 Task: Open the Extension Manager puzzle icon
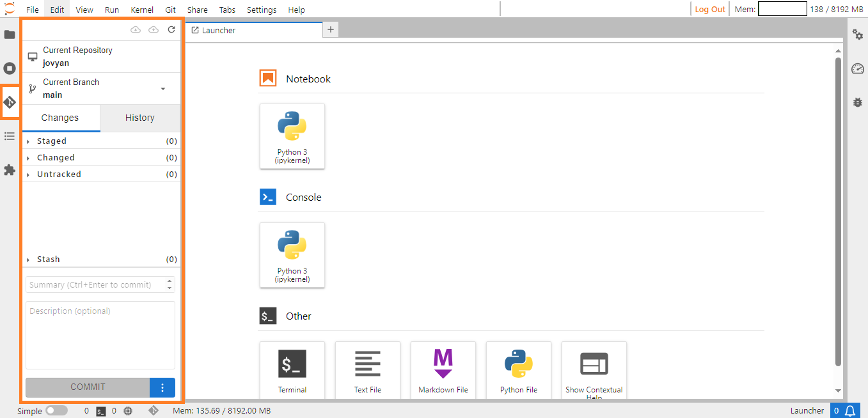(x=10, y=170)
